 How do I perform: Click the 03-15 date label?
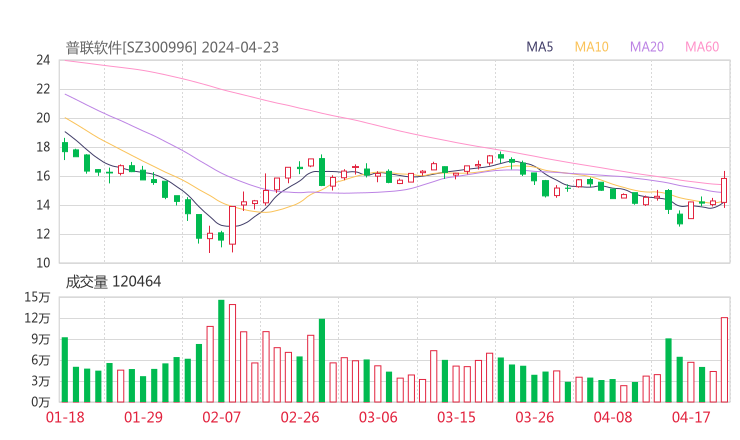[x=456, y=417]
